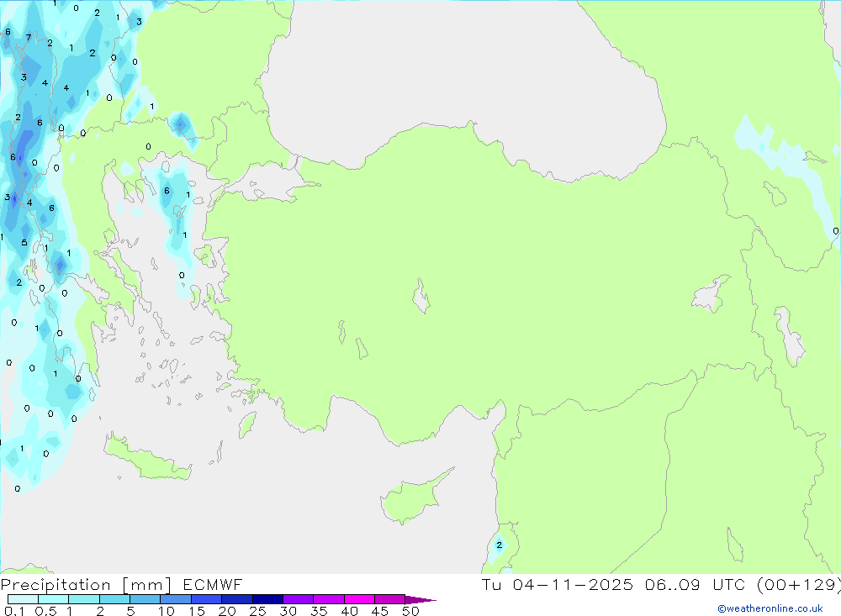Click the '20' legend scale label
Screen dimensions: 841x616
click(227, 611)
